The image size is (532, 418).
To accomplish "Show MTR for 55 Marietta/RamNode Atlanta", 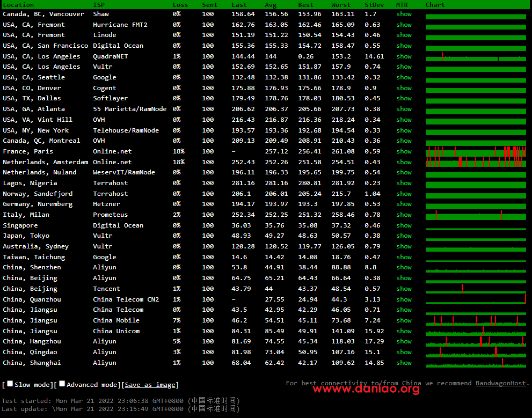I will [x=404, y=109].
